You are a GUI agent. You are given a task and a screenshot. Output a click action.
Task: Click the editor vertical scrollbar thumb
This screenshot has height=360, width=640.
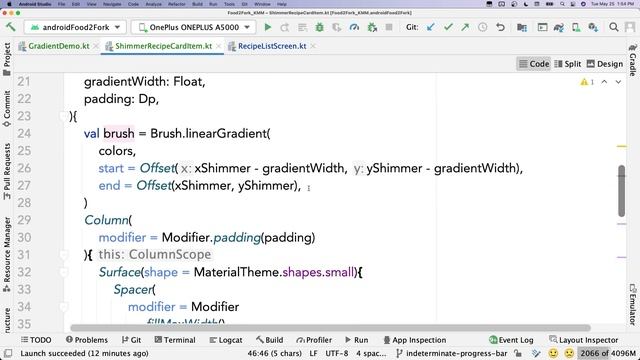pyautogui.click(x=621, y=191)
